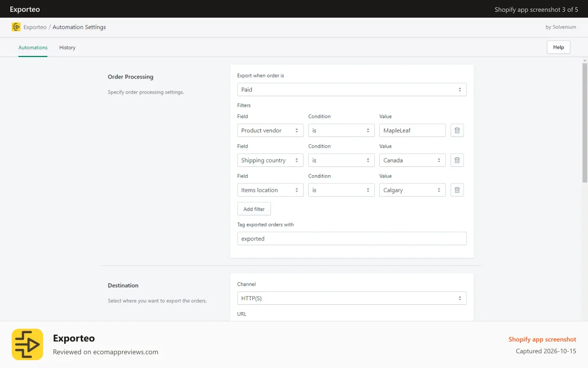The height and width of the screenshot is (368, 588).
Task: Click the 'by Solvenium' text
Action: click(x=561, y=27)
